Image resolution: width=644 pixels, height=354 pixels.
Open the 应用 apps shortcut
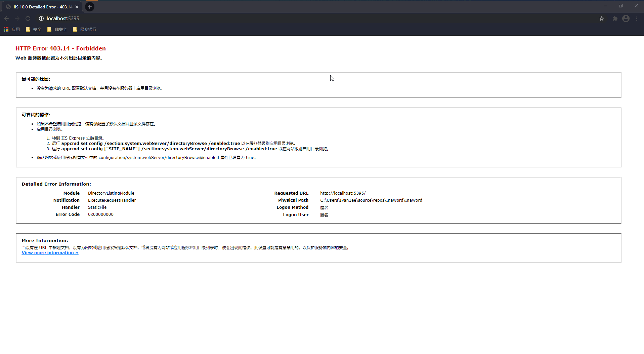[12, 30]
